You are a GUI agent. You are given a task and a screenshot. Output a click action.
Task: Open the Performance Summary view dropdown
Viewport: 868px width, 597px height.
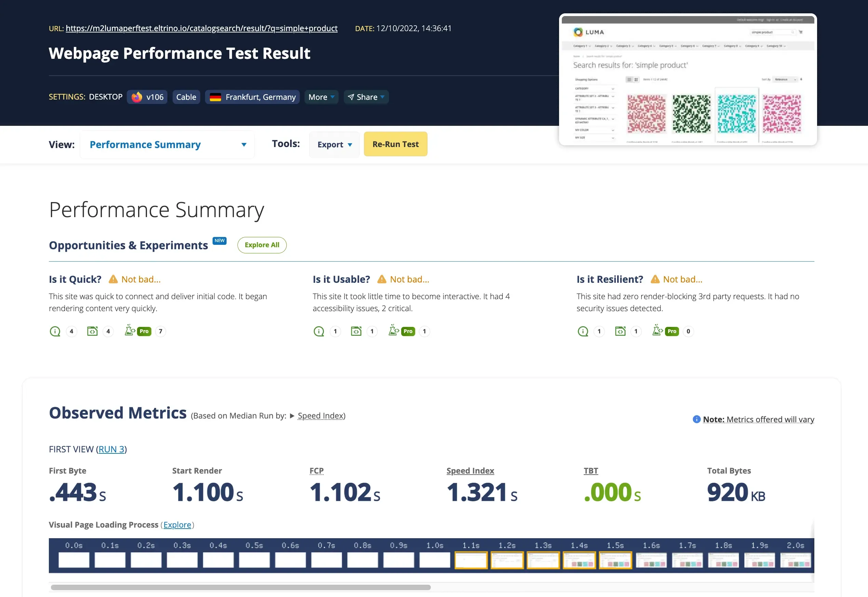click(167, 144)
